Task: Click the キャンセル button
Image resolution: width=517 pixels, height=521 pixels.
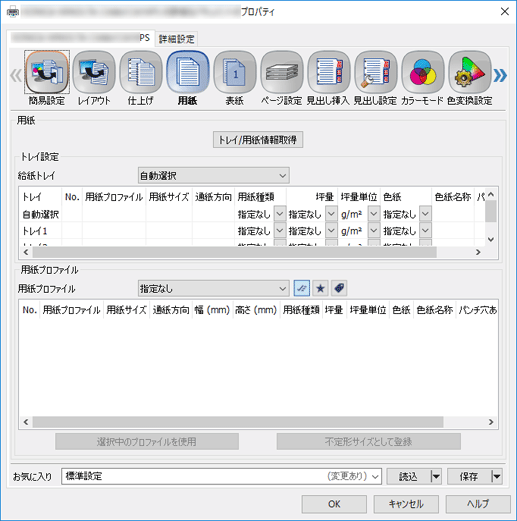Action: (x=406, y=504)
